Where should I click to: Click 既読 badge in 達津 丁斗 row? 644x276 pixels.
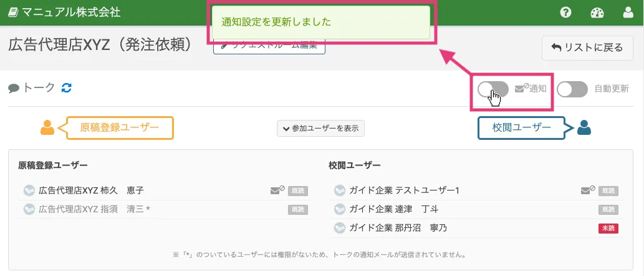pos(608,210)
